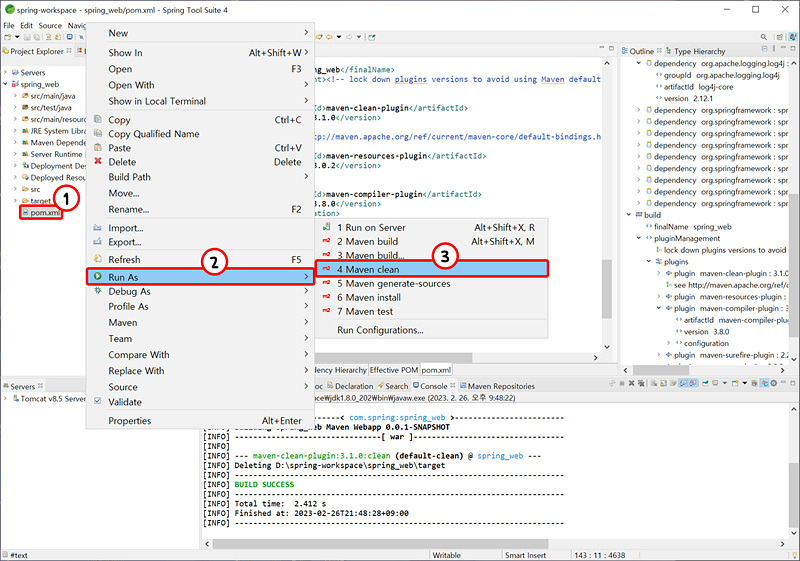Select 'finalName spring_web' Outline entry
800x561 pixels.
click(689, 226)
